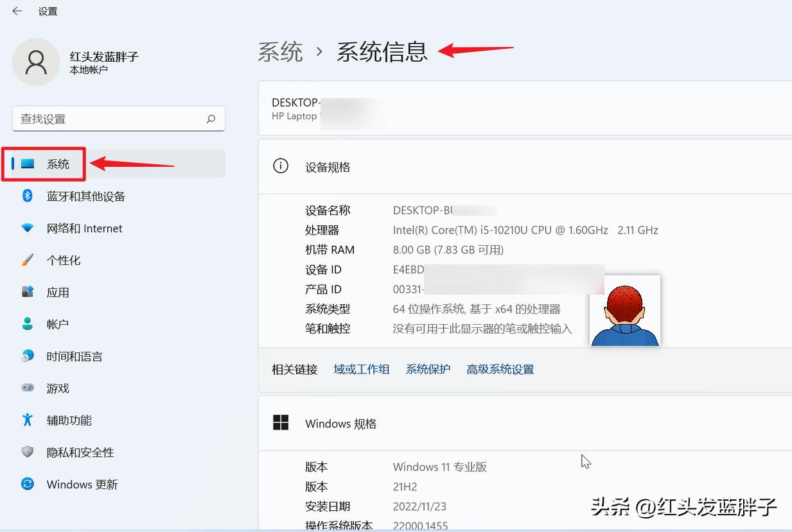The height and width of the screenshot is (532, 792).
Task: Open 域或工作组 link
Action: coord(361,369)
